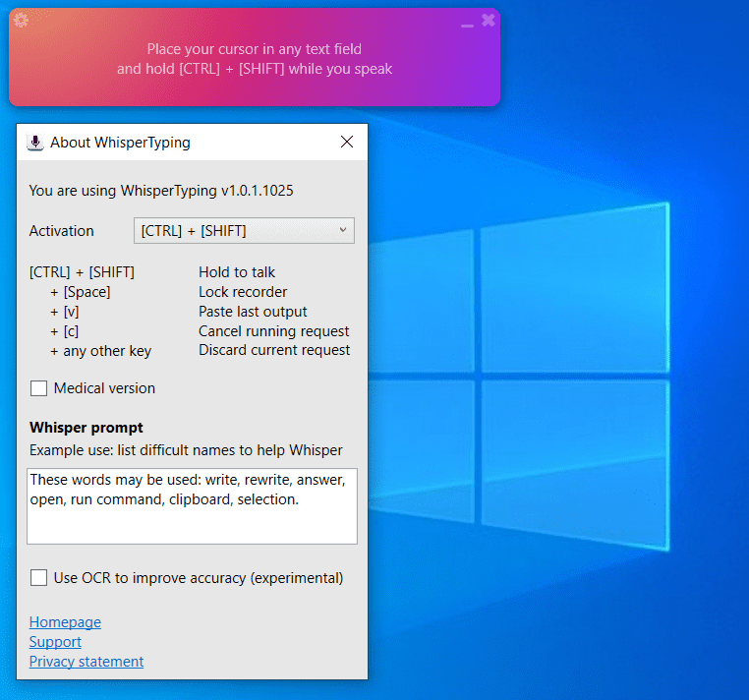
Task: Minimize the WhisperTyping banner window
Action: 467,26
